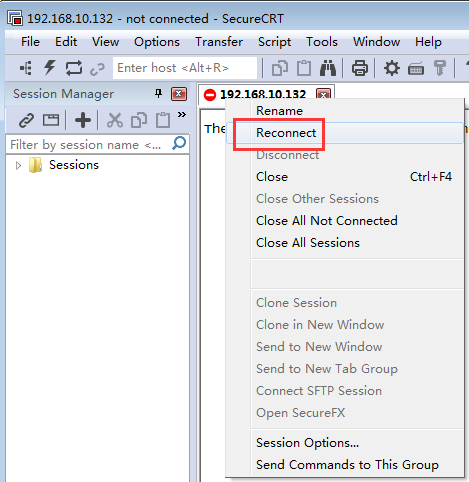Click Connect in Tab icon in Session Manager
This screenshot has height=482, width=469.
click(51, 120)
